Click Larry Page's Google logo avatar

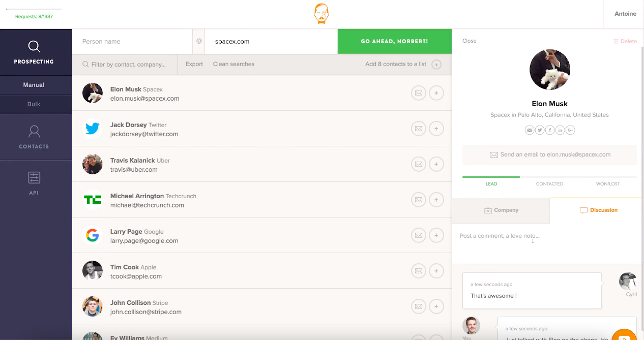(93, 235)
